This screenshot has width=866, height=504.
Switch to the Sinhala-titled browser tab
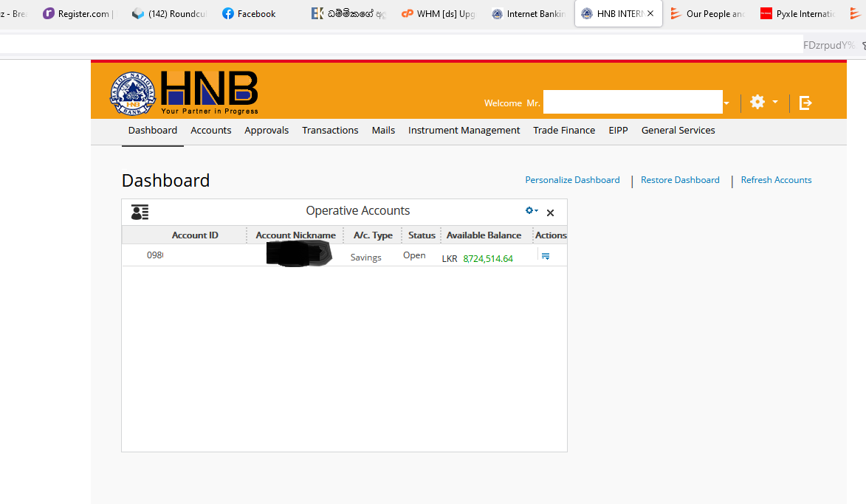349,14
